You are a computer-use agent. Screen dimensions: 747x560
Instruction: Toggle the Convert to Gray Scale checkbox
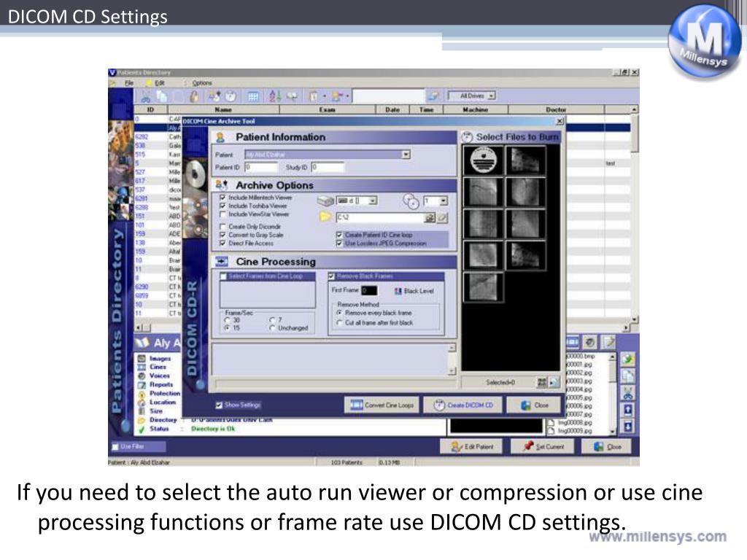[222, 236]
